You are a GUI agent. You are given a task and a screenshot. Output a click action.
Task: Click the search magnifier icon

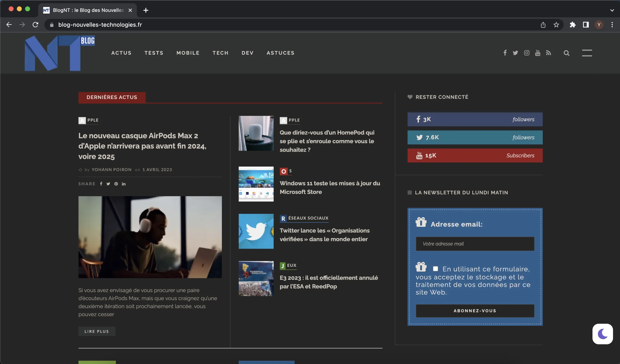(566, 53)
